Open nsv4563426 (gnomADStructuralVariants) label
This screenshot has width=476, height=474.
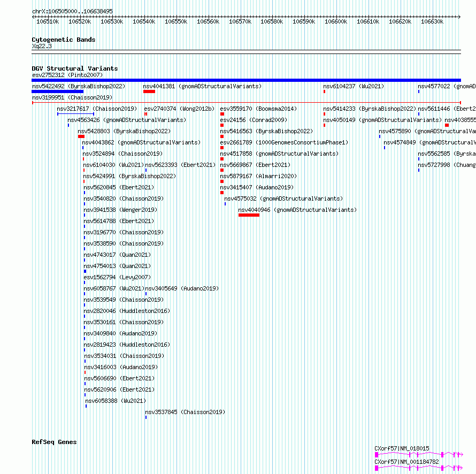coord(127,120)
